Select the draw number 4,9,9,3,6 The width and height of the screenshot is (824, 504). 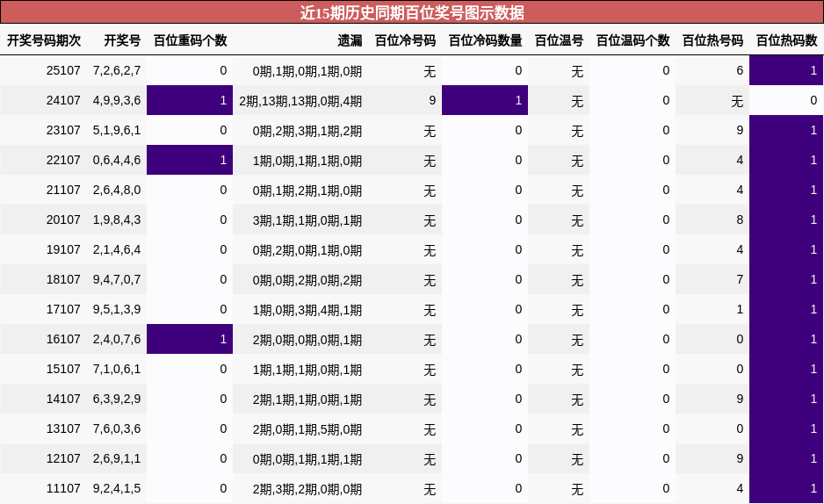117,100
